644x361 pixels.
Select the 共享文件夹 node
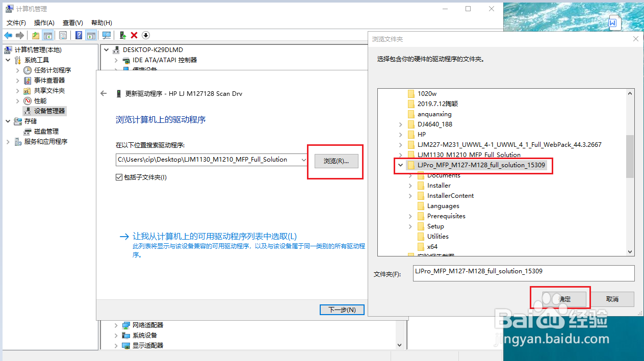coord(49,91)
